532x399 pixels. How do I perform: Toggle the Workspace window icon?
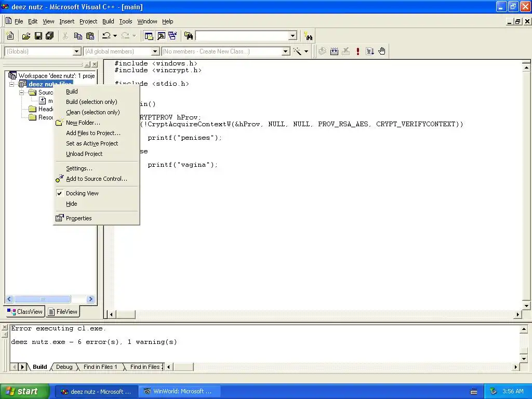coord(149,36)
